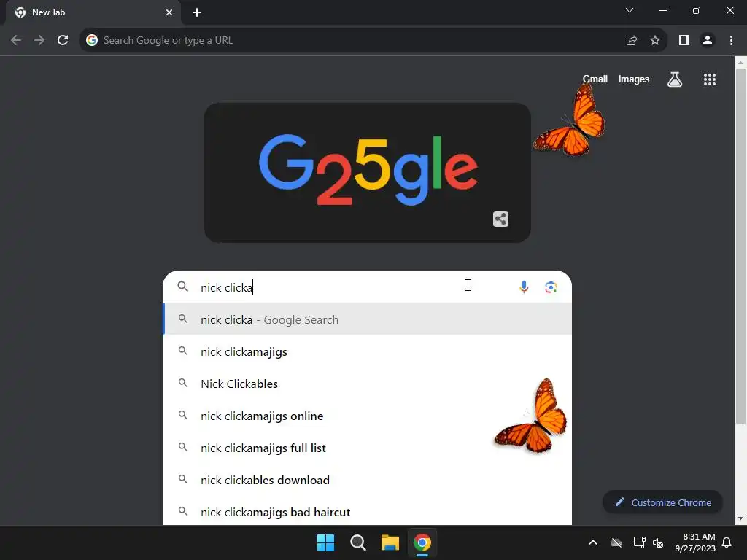Image resolution: width=747 pixels, height=560 pixels.
Task: Open the Chrome profile avatar
Action: point(708,41)
